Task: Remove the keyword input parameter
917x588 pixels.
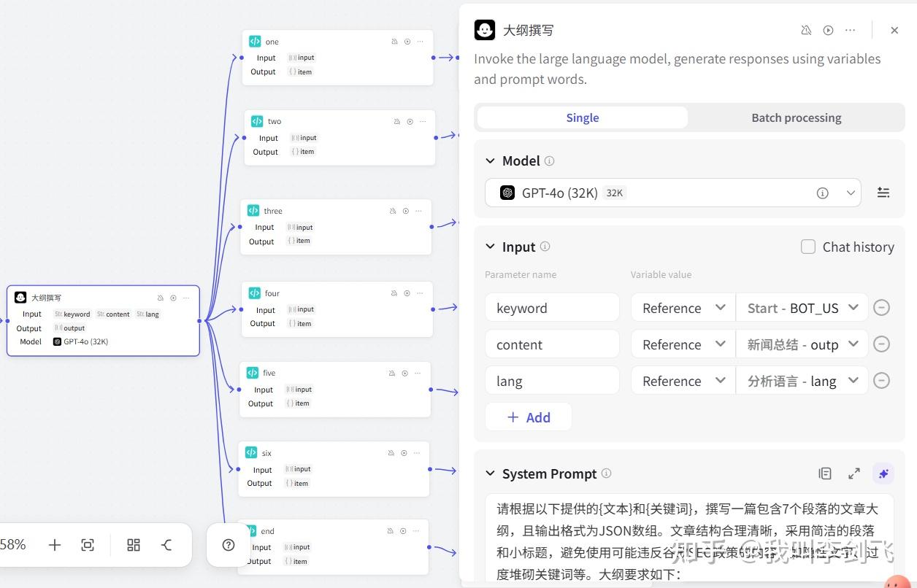Action: pyautogui.click(x=882, y=308)
